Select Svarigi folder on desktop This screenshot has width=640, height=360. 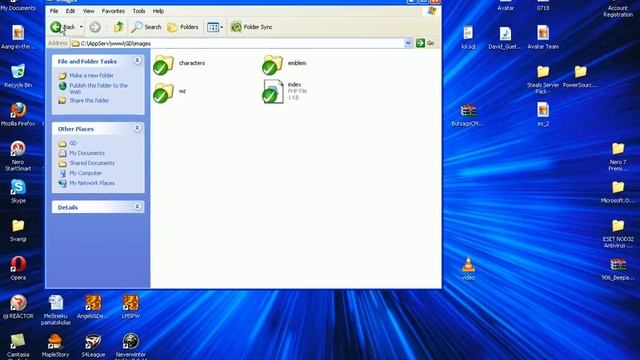coord(18,230)
